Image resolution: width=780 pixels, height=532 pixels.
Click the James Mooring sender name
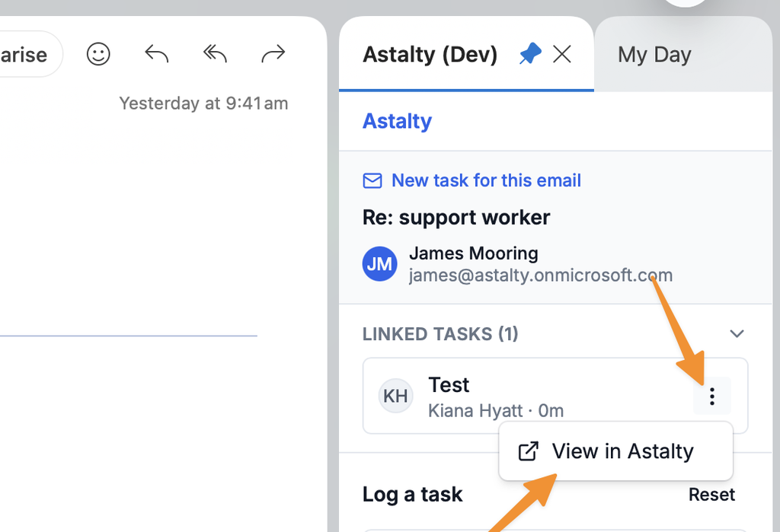point(474,253)
